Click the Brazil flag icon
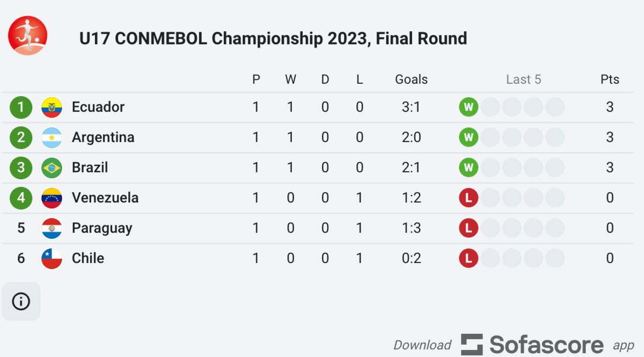The image size is (644, 357). 51,167
